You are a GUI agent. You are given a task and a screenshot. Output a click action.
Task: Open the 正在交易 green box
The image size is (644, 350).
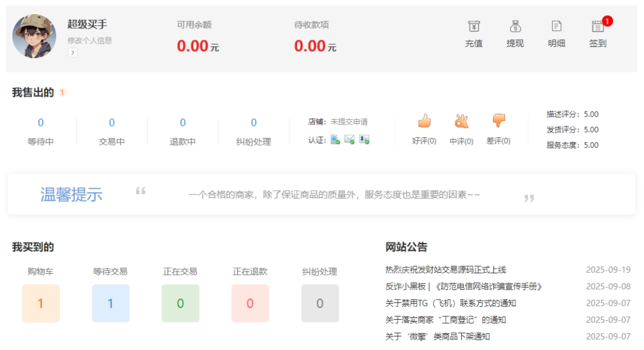180,303
